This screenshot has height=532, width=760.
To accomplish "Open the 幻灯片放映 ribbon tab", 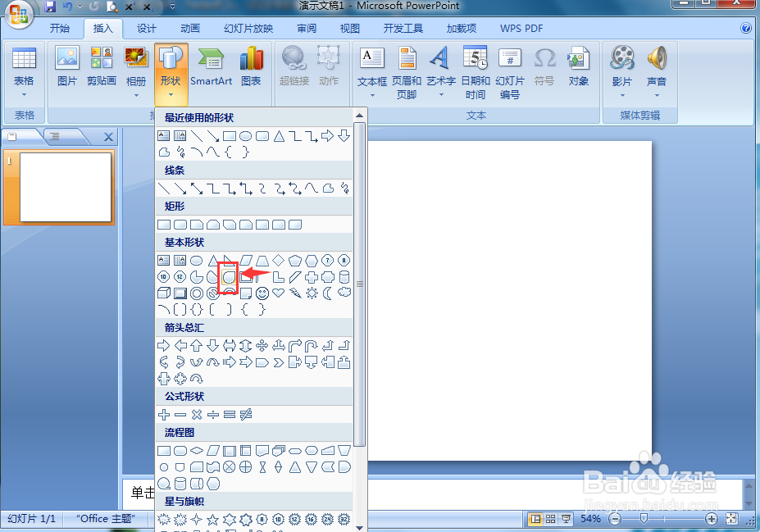I will pos(248,29).
